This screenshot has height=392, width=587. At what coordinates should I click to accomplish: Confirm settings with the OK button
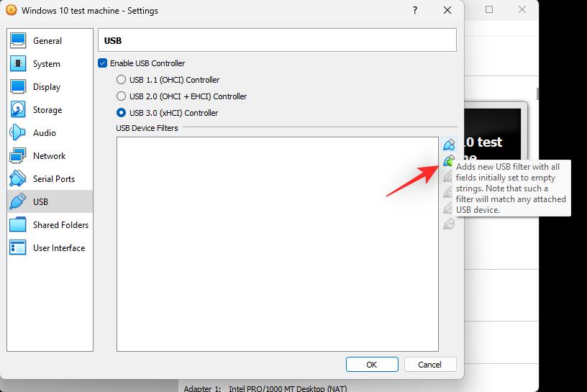tap(372, 364)
